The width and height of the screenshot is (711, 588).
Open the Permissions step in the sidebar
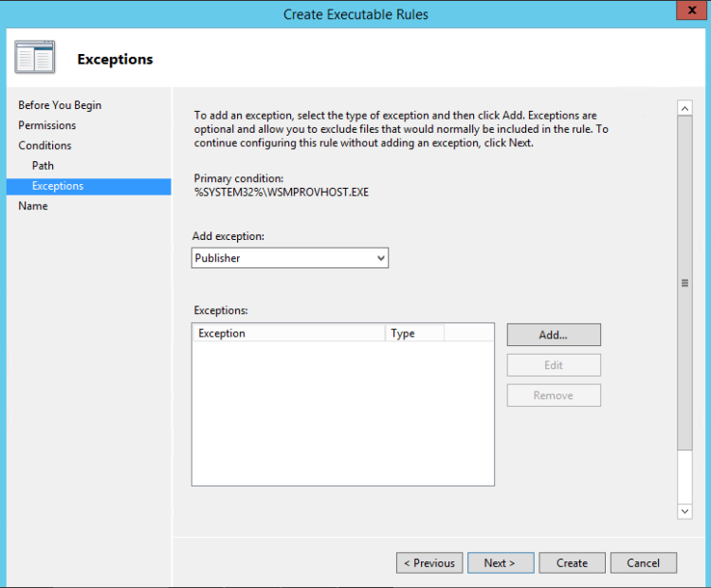(x=47, y=125)
